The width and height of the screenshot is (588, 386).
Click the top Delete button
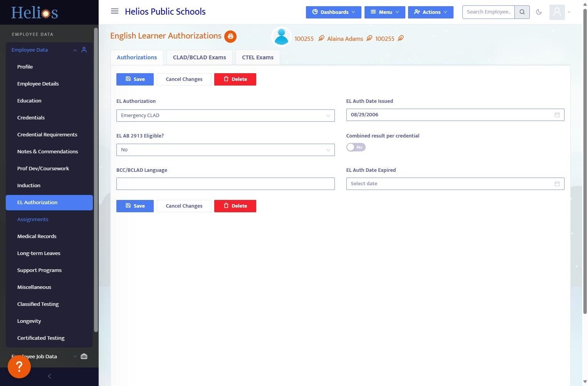(x=235, y=79)
